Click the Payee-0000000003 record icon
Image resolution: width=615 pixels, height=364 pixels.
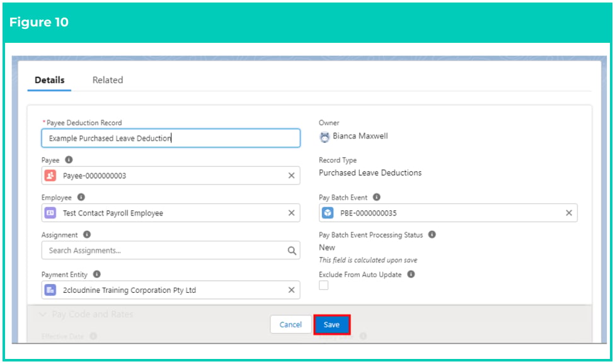click(x=50, y=176)
